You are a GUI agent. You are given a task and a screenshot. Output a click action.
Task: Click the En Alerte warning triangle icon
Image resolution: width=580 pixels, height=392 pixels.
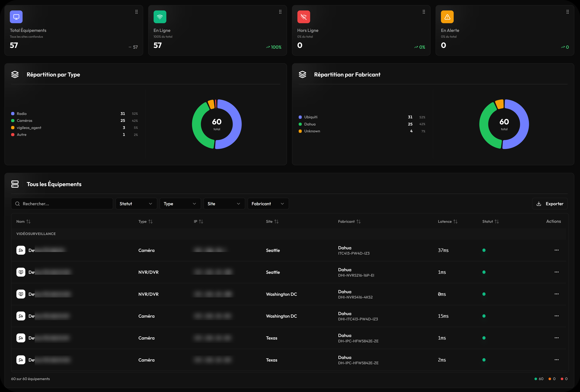coord(447,17)
